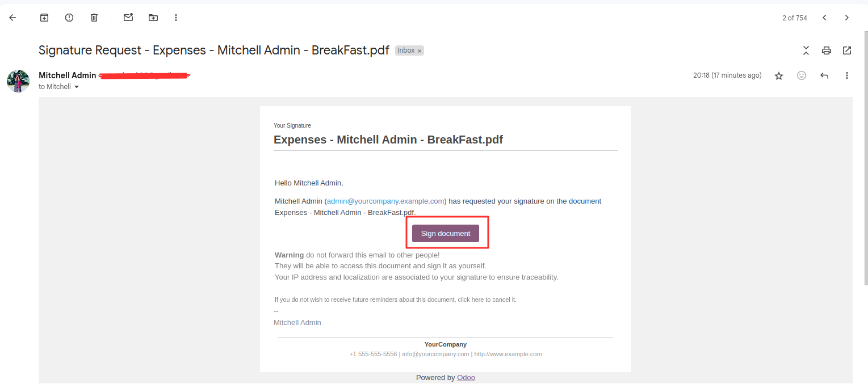The width and height of the screenshot is (868, 384).
Task: Star this message
Action: pyautogui.click(x=779, y=75)
